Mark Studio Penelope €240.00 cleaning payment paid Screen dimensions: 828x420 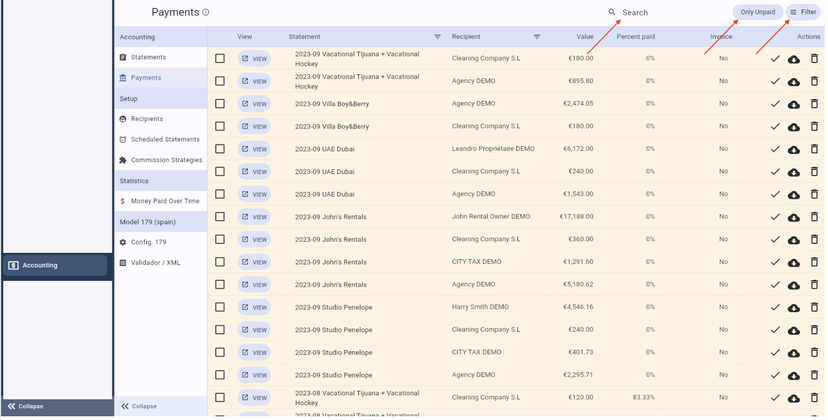775,330
